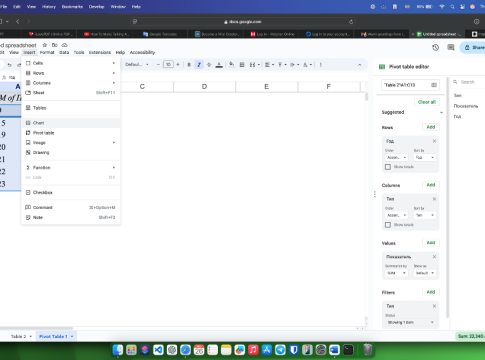This screenshot has height=360, width=485.
Task: Increase font size with plus button
Action: tap(178, 65)
